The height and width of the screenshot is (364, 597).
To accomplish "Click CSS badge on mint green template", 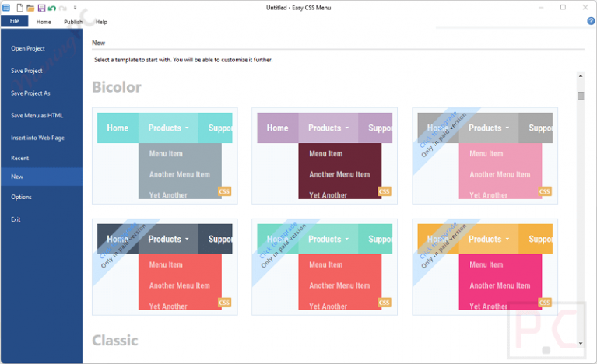I will pyautogui.click(x=385, y=303).
